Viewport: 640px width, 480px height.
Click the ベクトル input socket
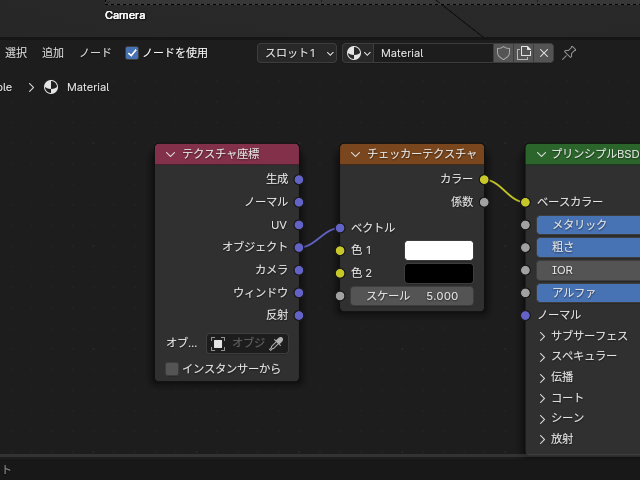click(340, 228)
